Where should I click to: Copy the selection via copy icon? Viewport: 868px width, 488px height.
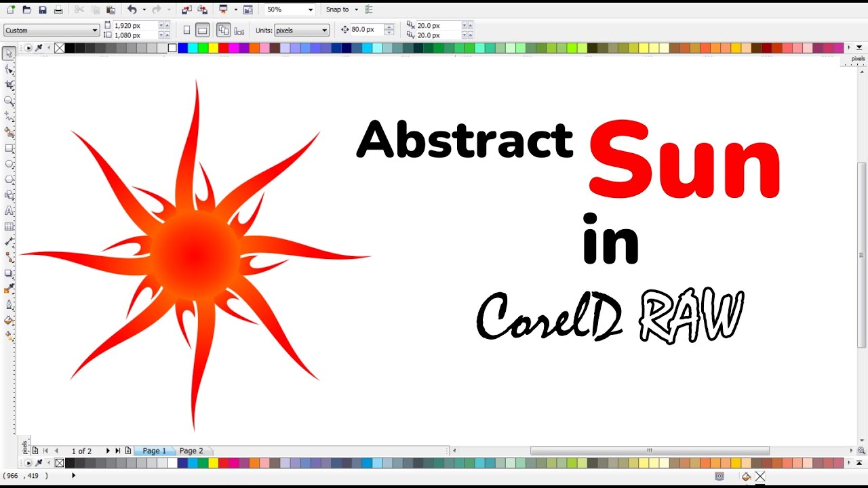coord(95,9)
